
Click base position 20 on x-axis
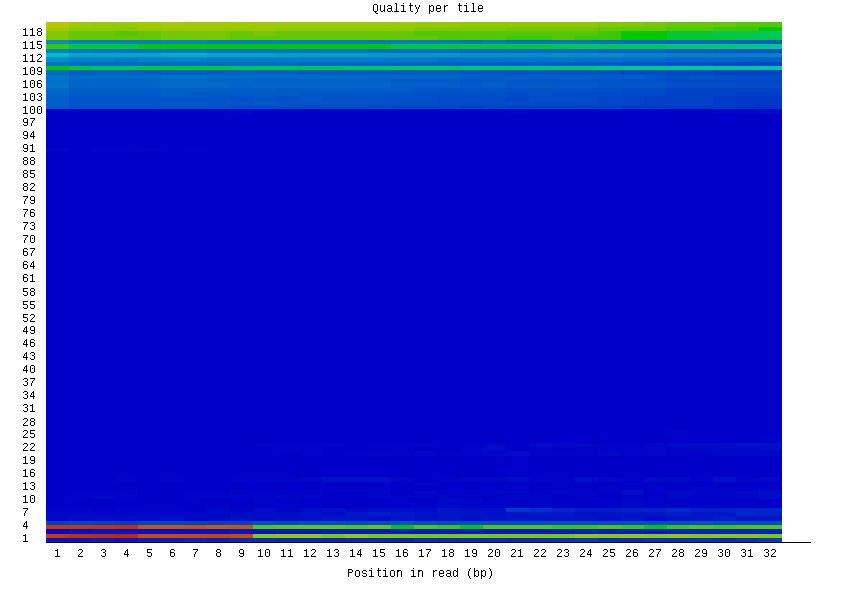coord(494,554)
